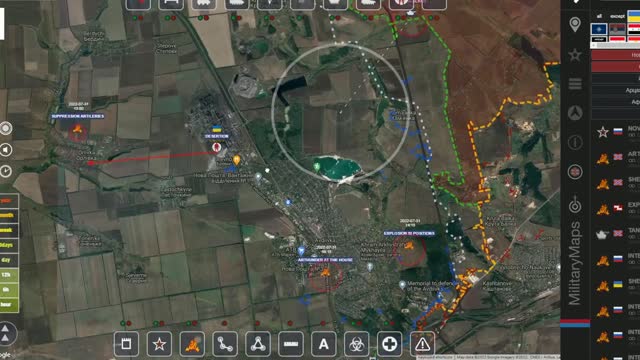Select the Serbia flag filter
This screenshot has height=360, width=640.
617,29
